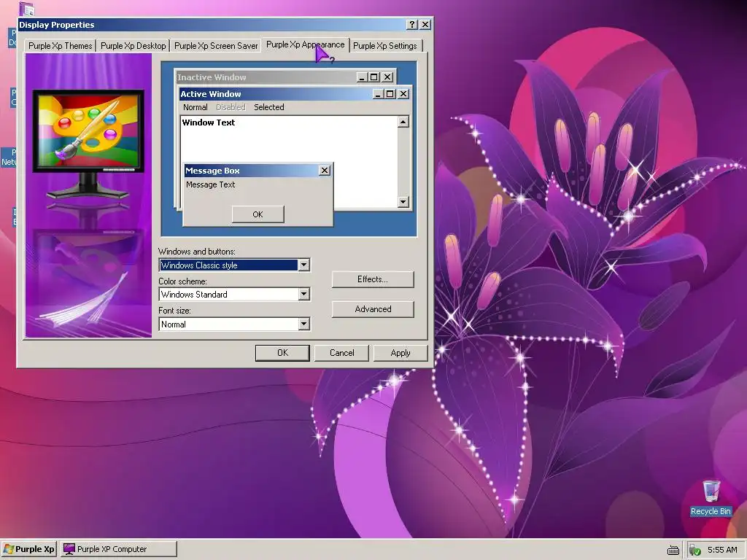Click Active Window preview minimize icon
Viewport: 747px width, 560px height.
tap(378, 94)
